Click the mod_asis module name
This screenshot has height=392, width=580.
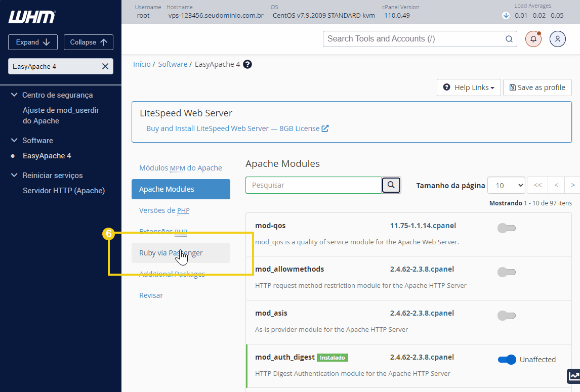[x=271, y=313]
